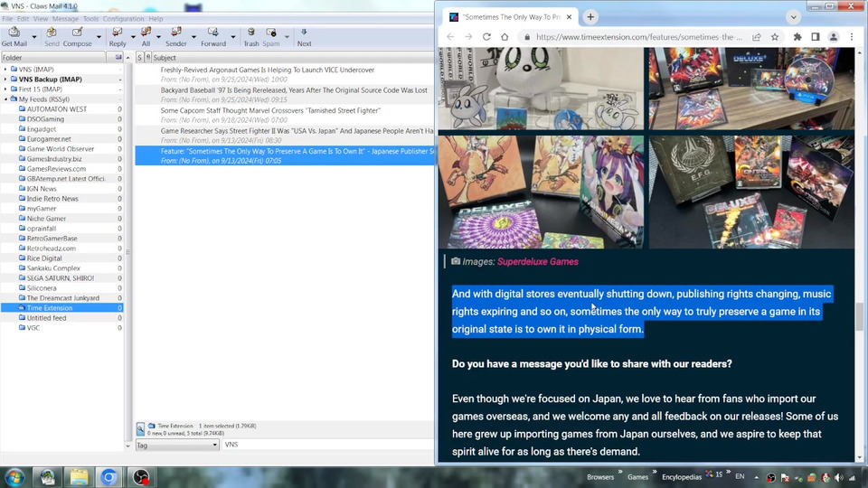The width and height of the screenshot is (868, 488).
Task: Move message to Trash
Action: click(251, 37)
